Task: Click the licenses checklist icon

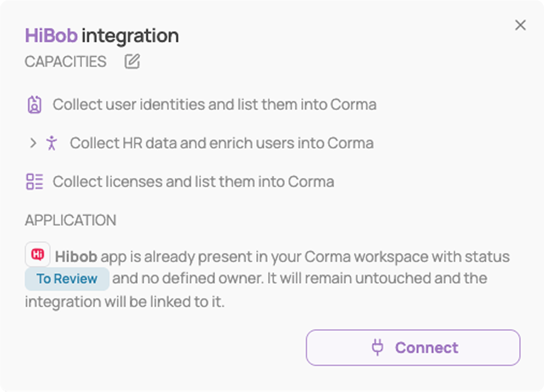Action: [x=35, y=182]
